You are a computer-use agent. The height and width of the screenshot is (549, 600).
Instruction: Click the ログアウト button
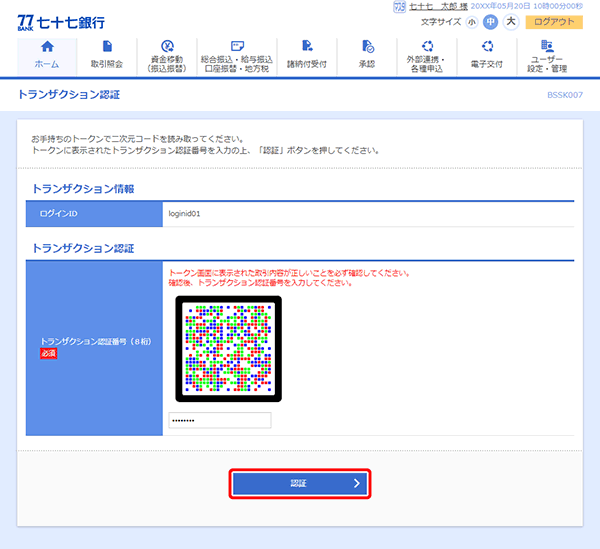pos(554,22)
